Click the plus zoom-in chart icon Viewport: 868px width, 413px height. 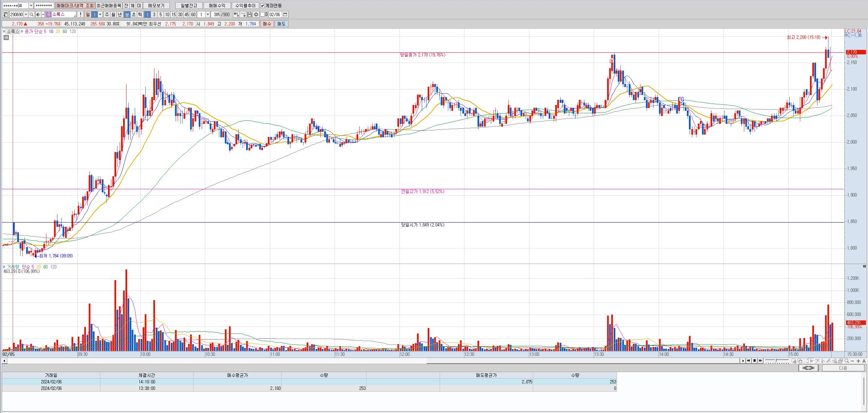(x=858, y=361)
